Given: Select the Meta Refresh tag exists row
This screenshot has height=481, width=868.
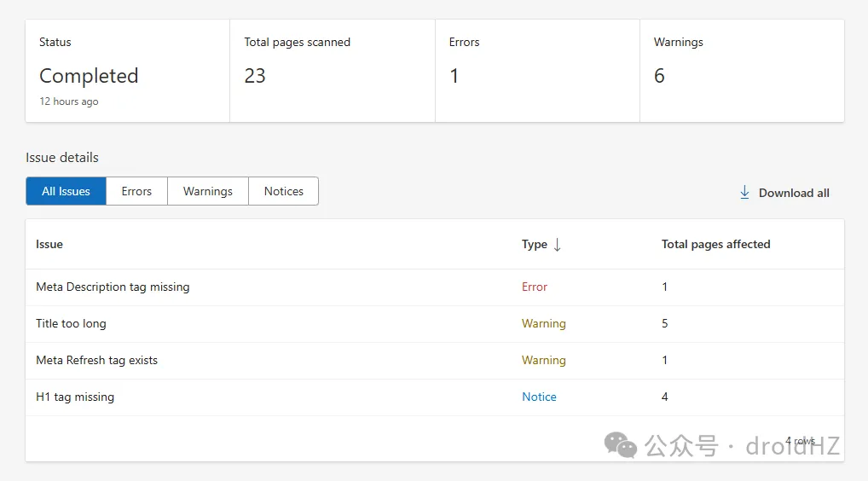Looking at the screenshot, I should tap(96, 360).
